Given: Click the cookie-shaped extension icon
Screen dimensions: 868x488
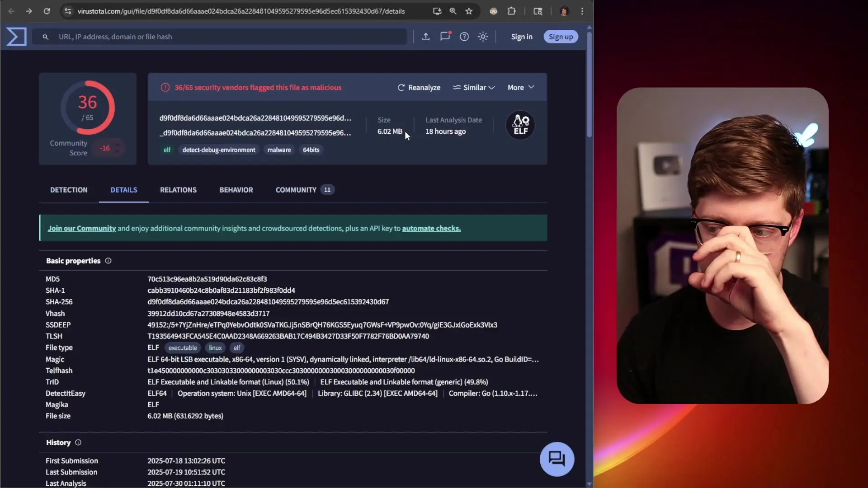Looking at the screenshot, I should [x=494, y=11].
